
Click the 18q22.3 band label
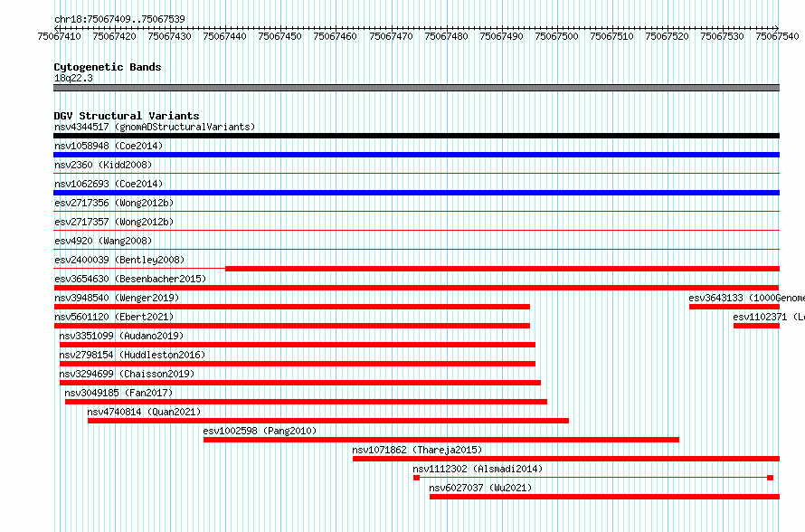point(73,78)
